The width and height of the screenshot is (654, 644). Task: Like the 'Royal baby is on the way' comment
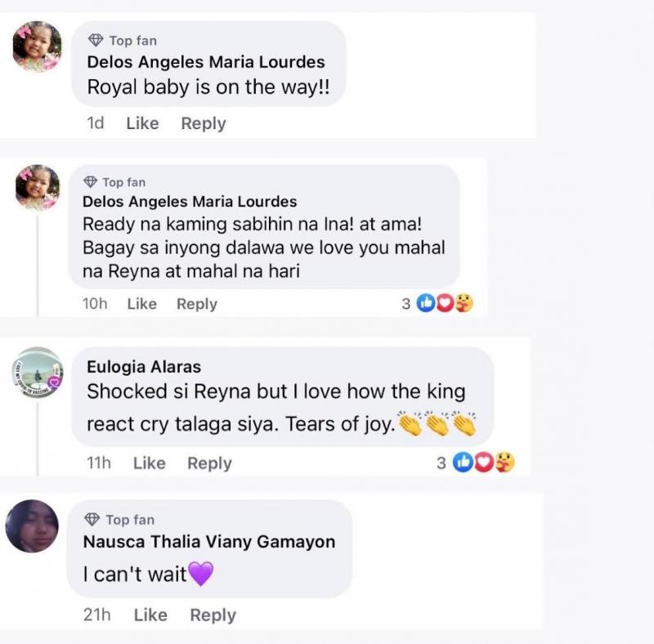[142, 123]
